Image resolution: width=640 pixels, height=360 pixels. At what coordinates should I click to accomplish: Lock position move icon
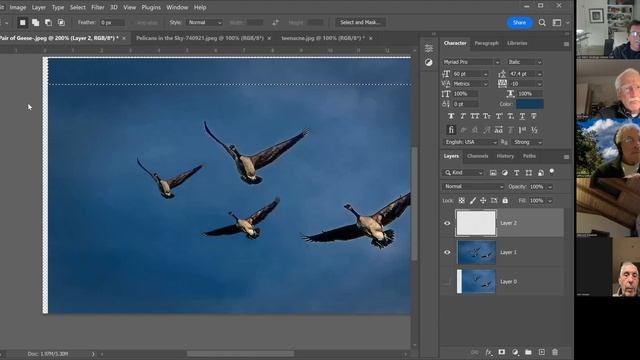pos(483,201)
